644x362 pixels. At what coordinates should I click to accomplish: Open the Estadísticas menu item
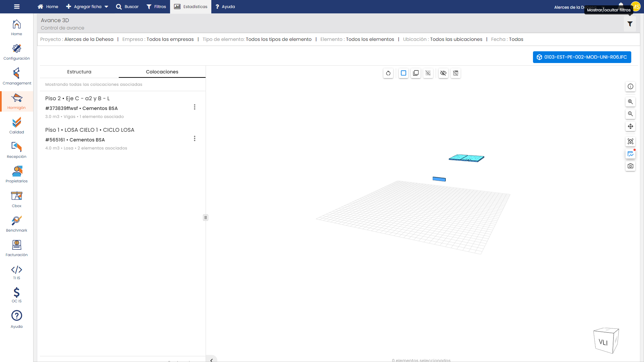coord(191,7)
